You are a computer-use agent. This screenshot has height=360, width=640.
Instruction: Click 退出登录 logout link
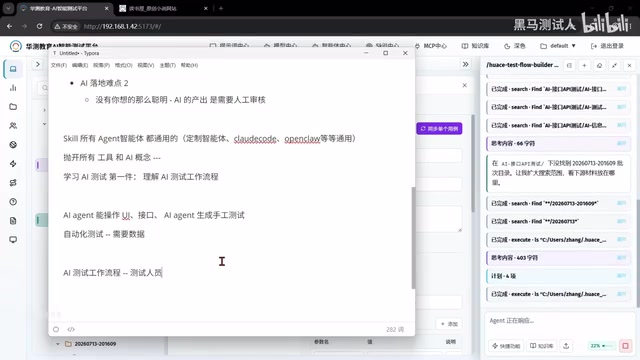point(607,46)
